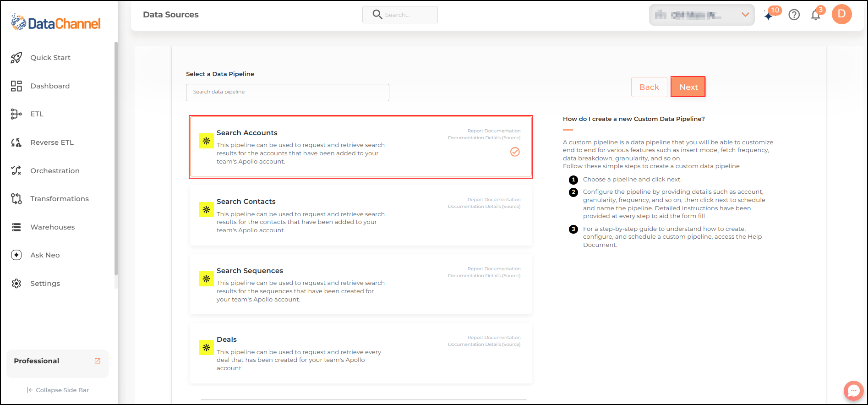This screenshot has width=868, height=405.
Task: Open Documentation Details (Source) for Search Accounts
Action: [484, 138]
